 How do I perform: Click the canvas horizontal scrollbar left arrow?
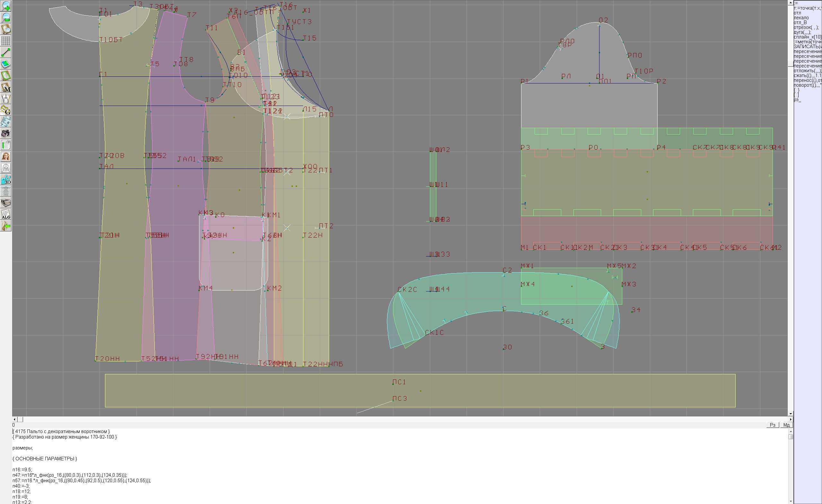pos(14,419)
